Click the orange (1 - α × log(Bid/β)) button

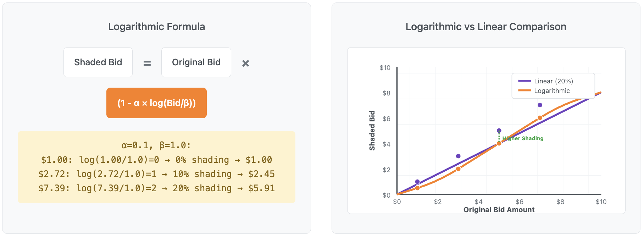156,103
